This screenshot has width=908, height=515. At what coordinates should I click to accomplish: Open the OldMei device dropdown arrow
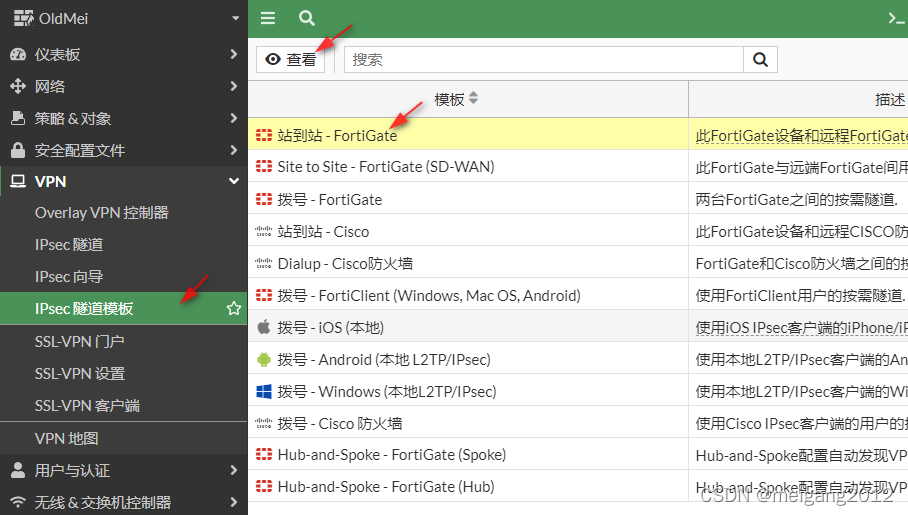pos(235,18)
